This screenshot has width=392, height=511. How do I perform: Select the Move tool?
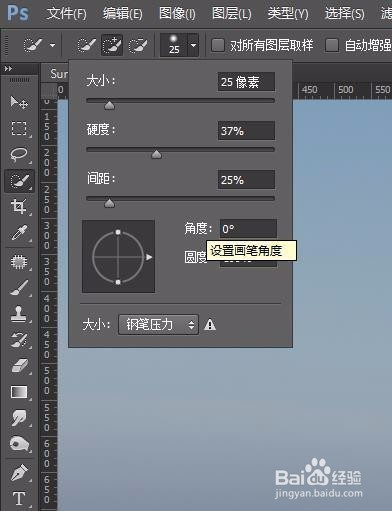19,102
